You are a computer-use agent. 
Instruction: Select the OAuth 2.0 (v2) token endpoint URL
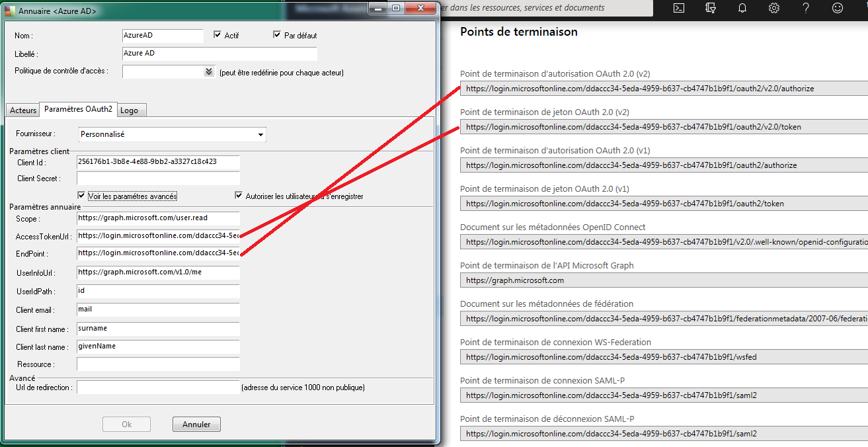coord(664,127)
